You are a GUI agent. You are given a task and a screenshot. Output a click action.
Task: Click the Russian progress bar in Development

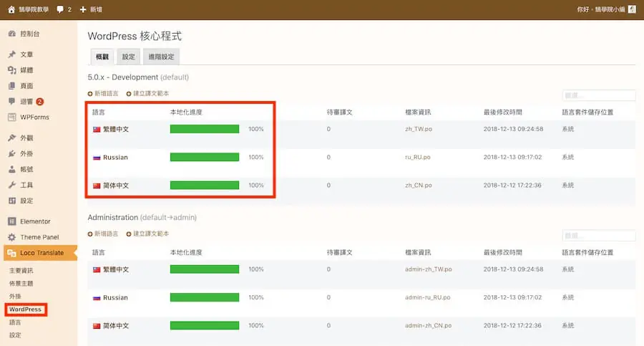[x=205, y=157]
